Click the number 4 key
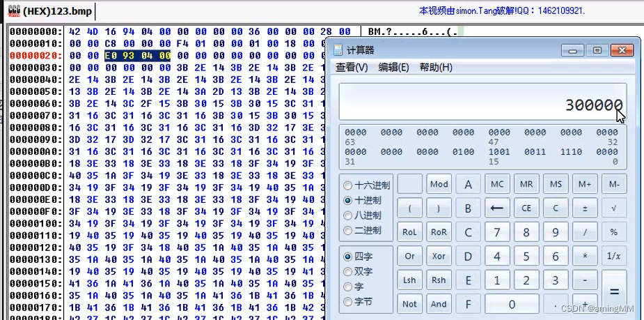 point(497,256)
